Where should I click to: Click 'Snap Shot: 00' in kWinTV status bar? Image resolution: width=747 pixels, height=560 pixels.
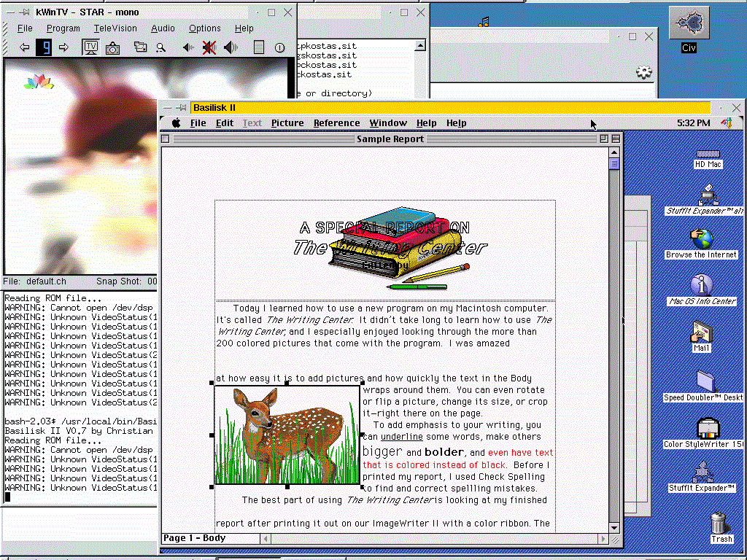tap(127, 281)
